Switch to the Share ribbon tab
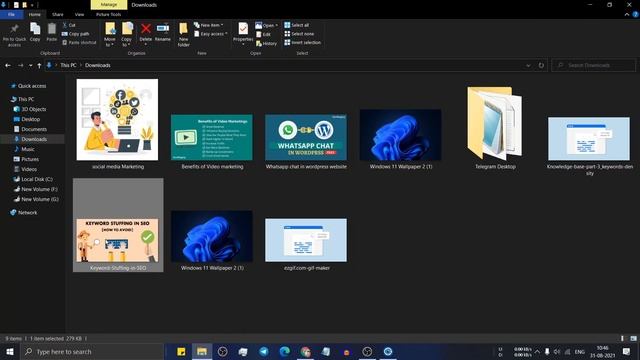640x360 pixels. click(58, 14)
